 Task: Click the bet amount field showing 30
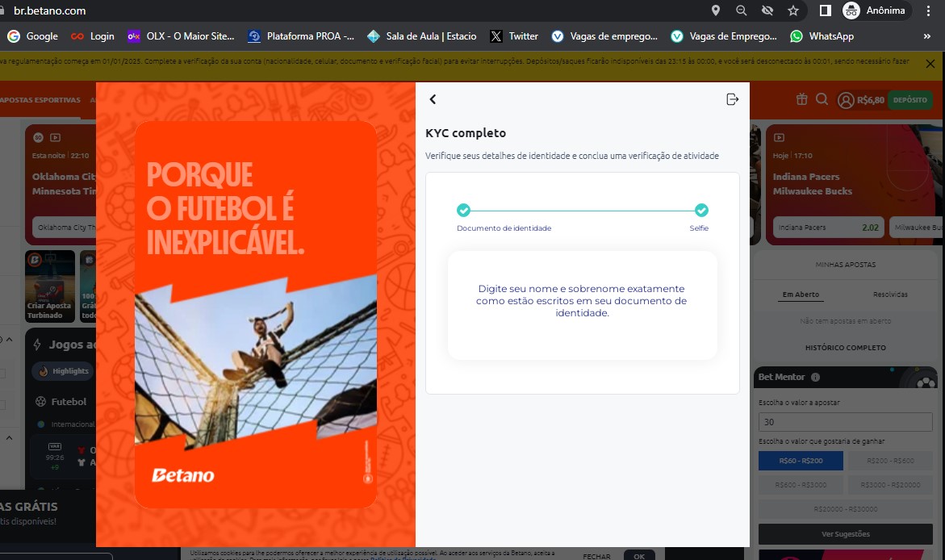(845, 422)
